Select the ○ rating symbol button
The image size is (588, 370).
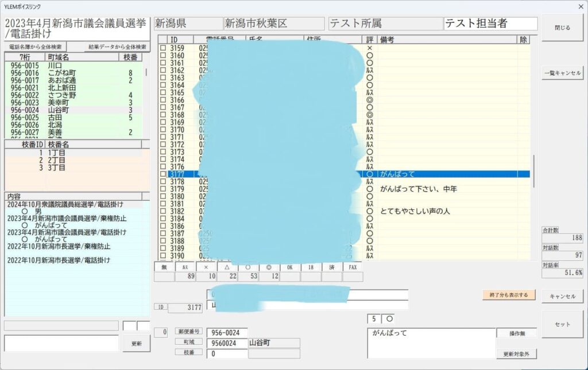coord(247,267)
